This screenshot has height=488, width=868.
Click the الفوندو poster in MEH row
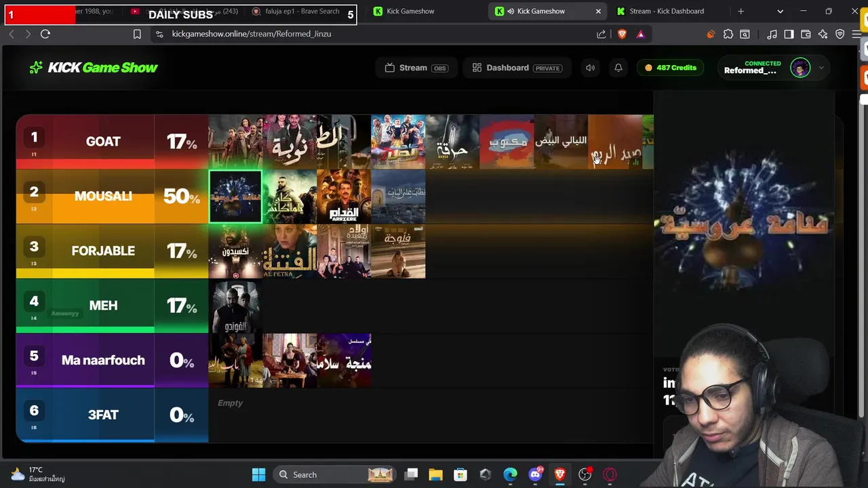pyautogui.click(x=235, y=306)
